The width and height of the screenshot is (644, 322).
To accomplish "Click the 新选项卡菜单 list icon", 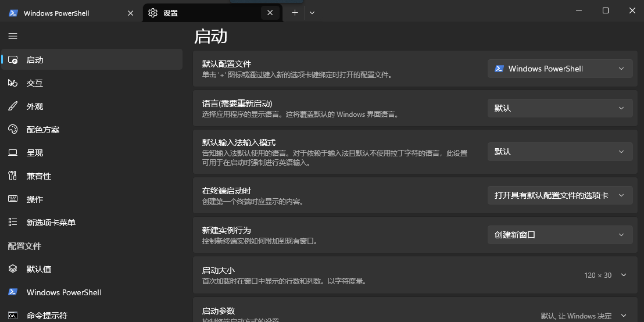I will point(13,222).
